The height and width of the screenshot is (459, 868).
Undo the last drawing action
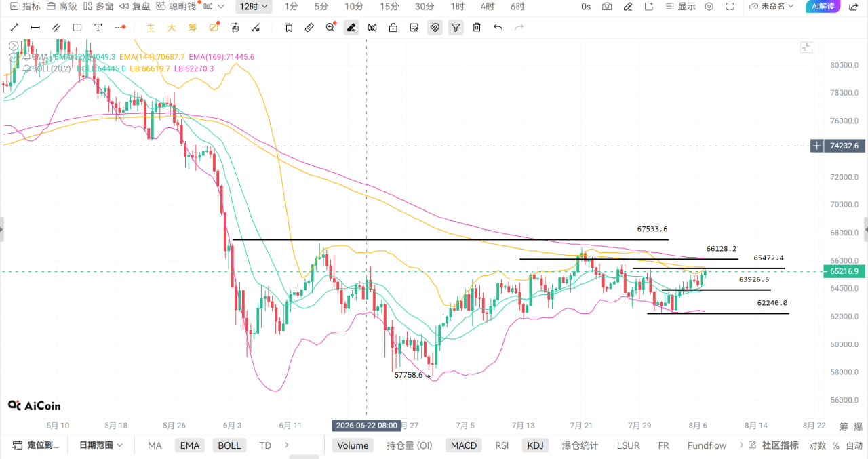(x=498, y=28)
